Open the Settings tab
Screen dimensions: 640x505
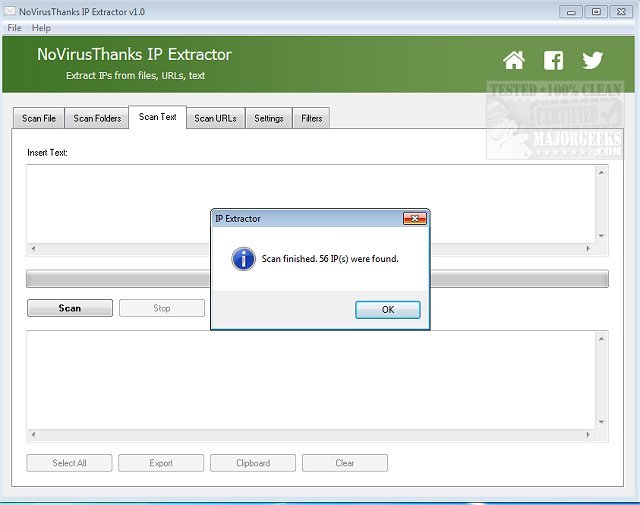269,118
